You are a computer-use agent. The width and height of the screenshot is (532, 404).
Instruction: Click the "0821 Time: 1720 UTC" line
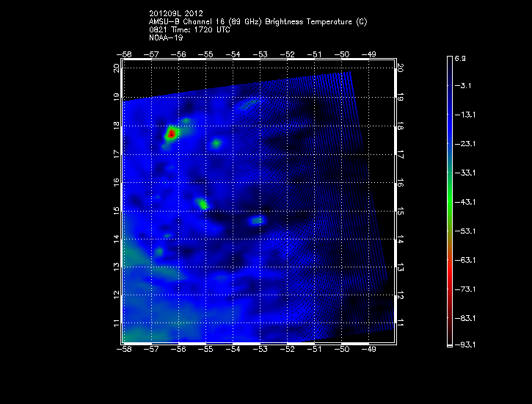pyautogui.click(x=189, y=30)
